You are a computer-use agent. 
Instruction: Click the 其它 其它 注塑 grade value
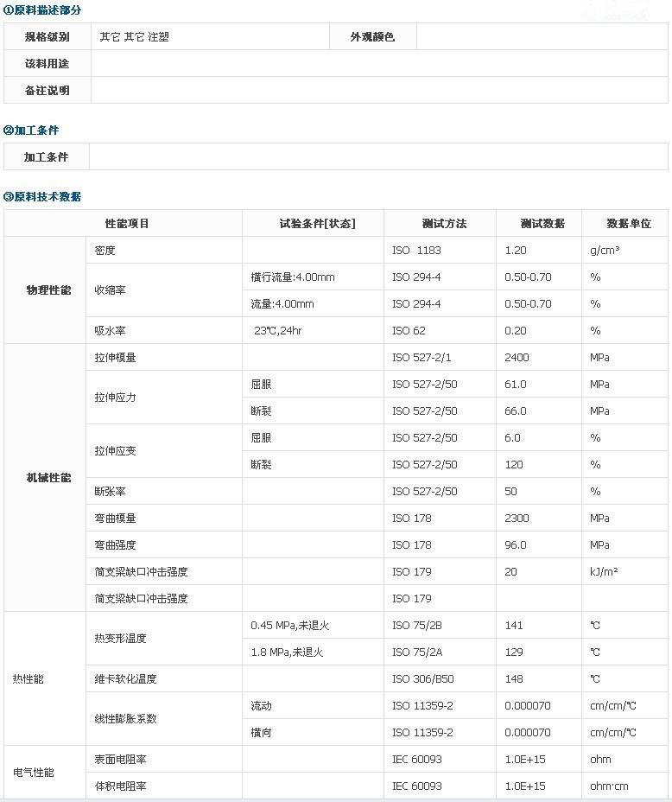[134, 37]
